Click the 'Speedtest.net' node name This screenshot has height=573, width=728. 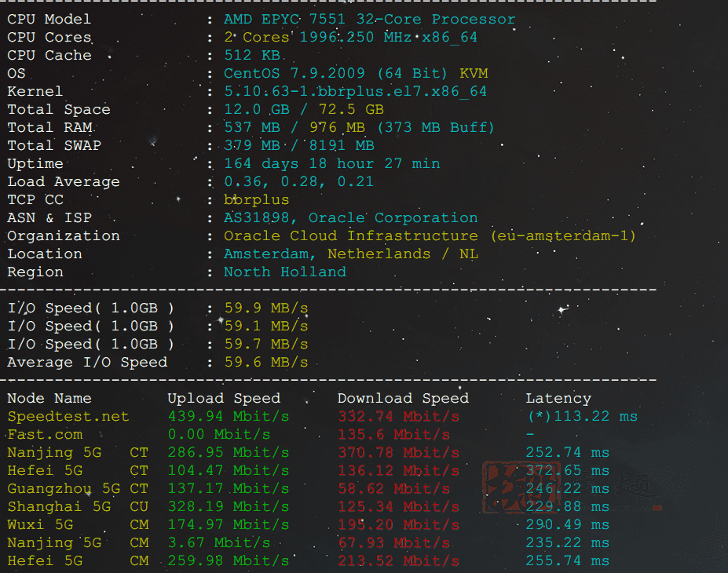[68, 417]
